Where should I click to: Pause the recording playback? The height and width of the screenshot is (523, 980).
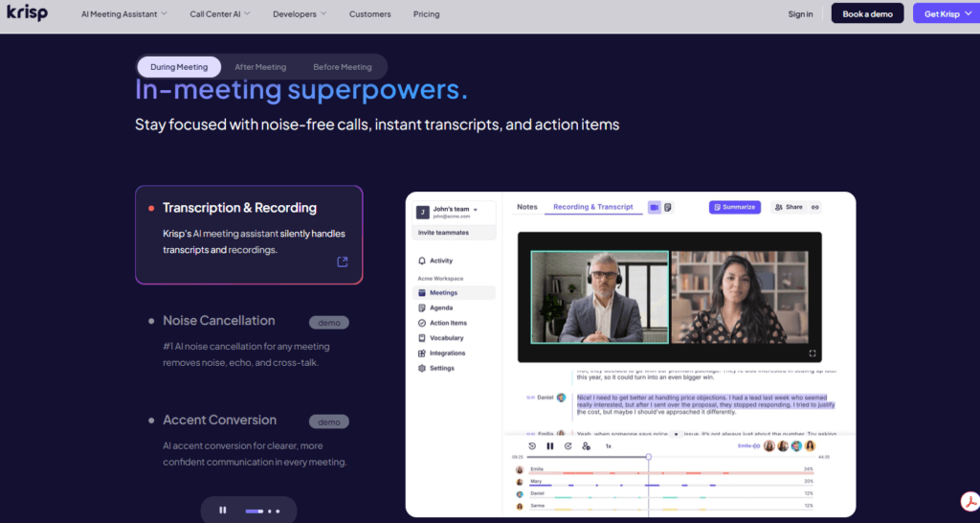point(550,446)
